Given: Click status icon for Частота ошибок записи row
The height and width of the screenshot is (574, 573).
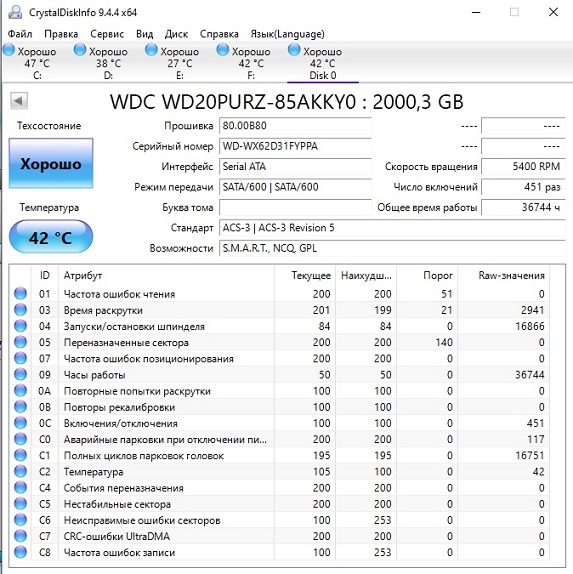Looking at the screenshot, I should [21, 552].
